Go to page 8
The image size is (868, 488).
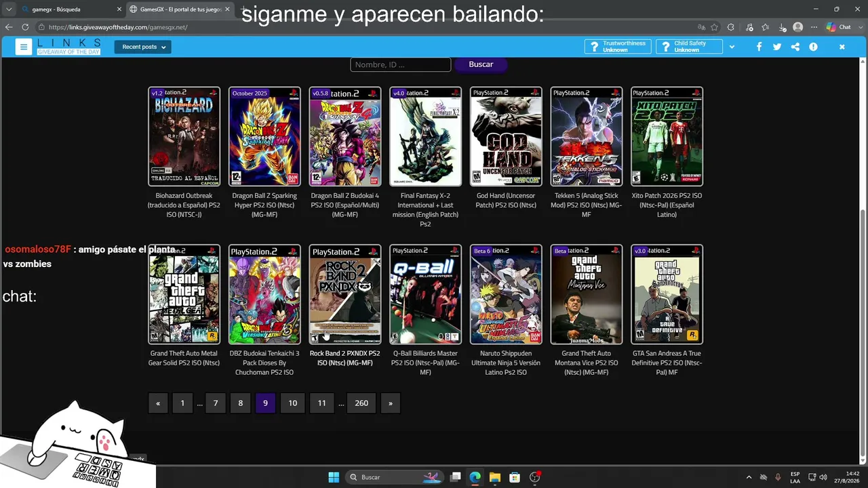pyautogui.click(x=240, y=403)
